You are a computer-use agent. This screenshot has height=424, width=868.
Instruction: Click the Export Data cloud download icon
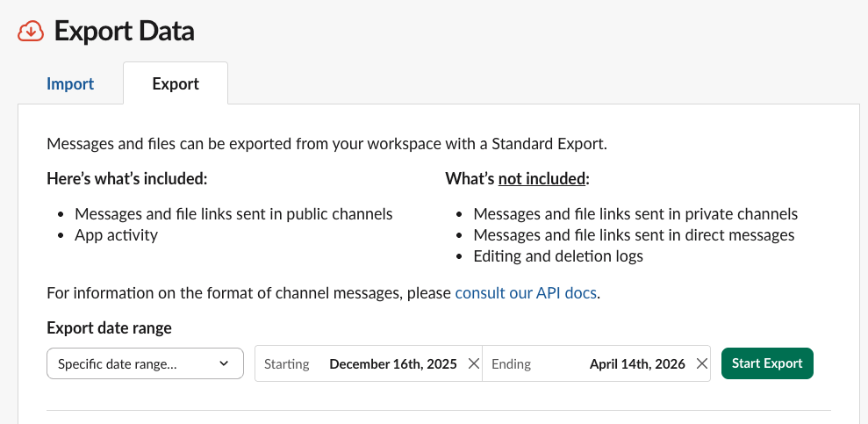click(31, 32)
